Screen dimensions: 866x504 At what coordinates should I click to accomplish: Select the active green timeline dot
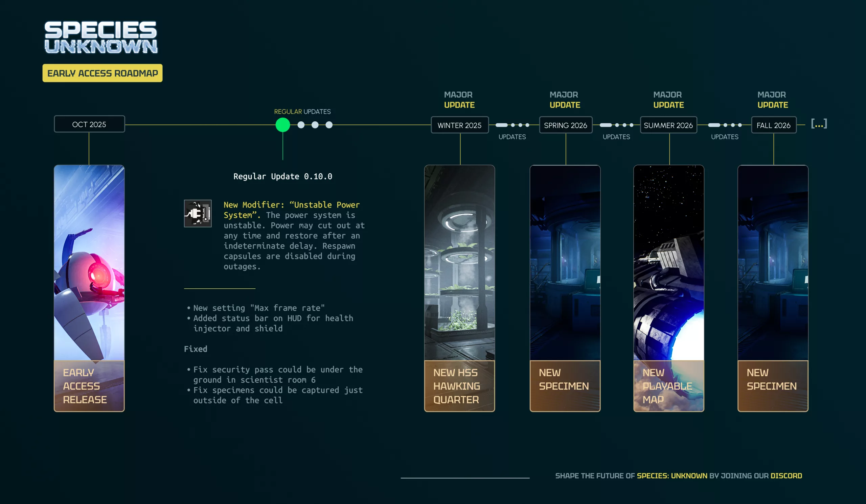point(282,125)
